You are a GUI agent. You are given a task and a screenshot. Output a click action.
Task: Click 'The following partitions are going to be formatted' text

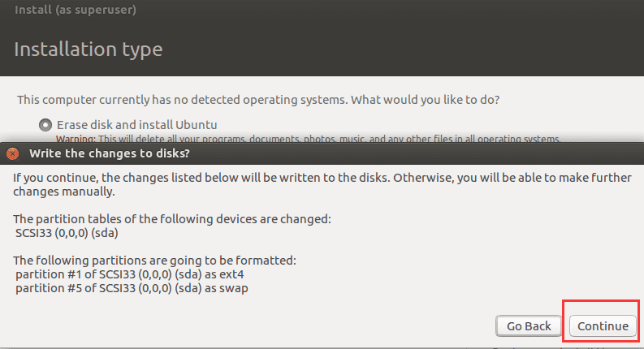[x=154, y=261]
